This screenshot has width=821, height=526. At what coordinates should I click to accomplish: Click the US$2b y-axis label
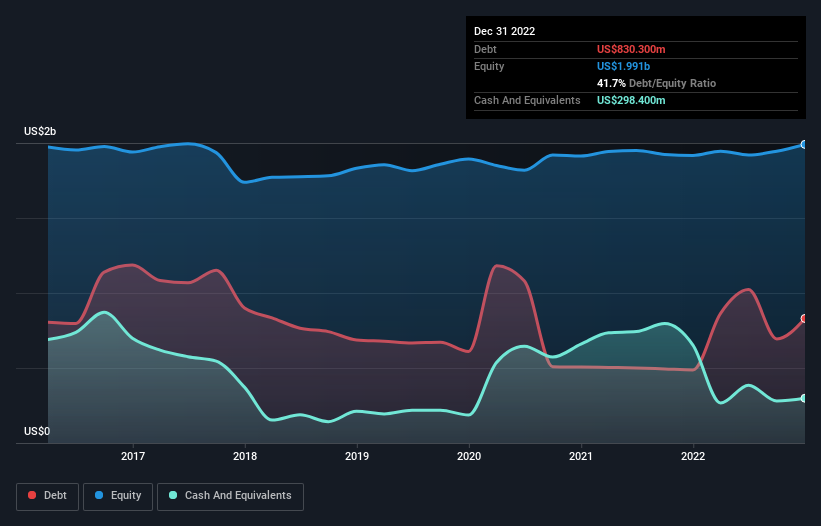[x=40, y=131]
